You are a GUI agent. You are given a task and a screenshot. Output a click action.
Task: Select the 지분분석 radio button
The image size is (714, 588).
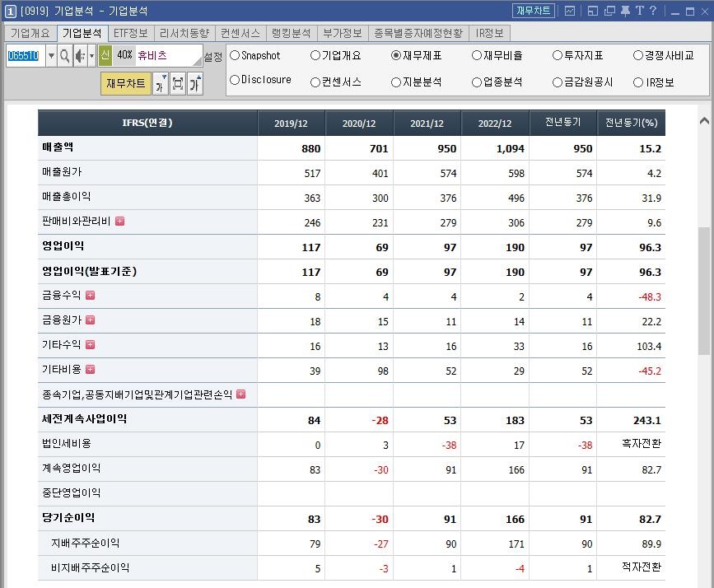coord(396,82)
